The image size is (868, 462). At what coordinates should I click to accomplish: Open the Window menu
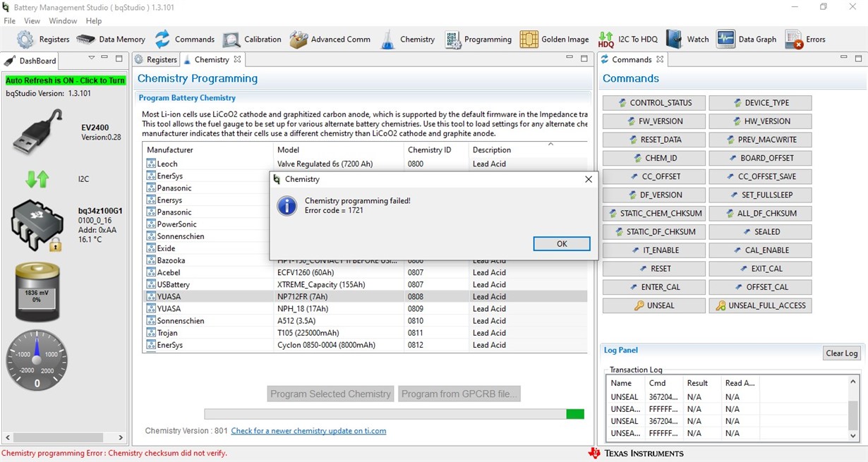(x=63, y=21)
